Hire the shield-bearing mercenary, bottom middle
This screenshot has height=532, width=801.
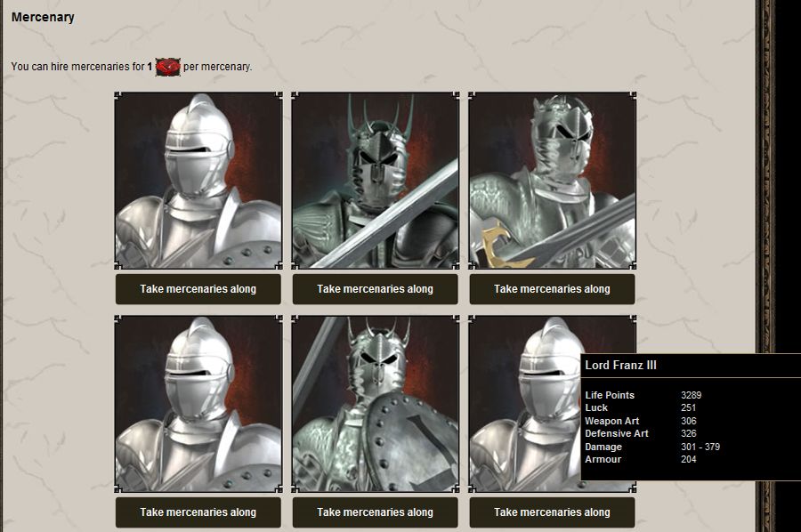click(375, 512)
